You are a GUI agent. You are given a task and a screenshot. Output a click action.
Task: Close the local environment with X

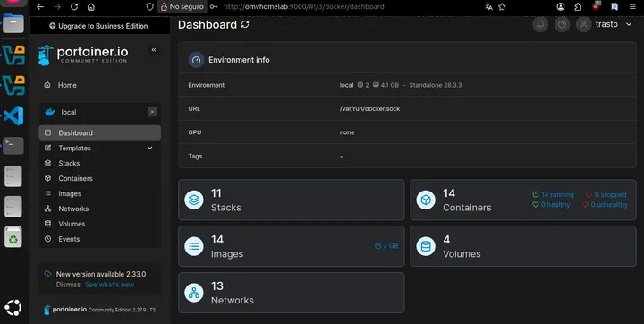pos(152,112)
